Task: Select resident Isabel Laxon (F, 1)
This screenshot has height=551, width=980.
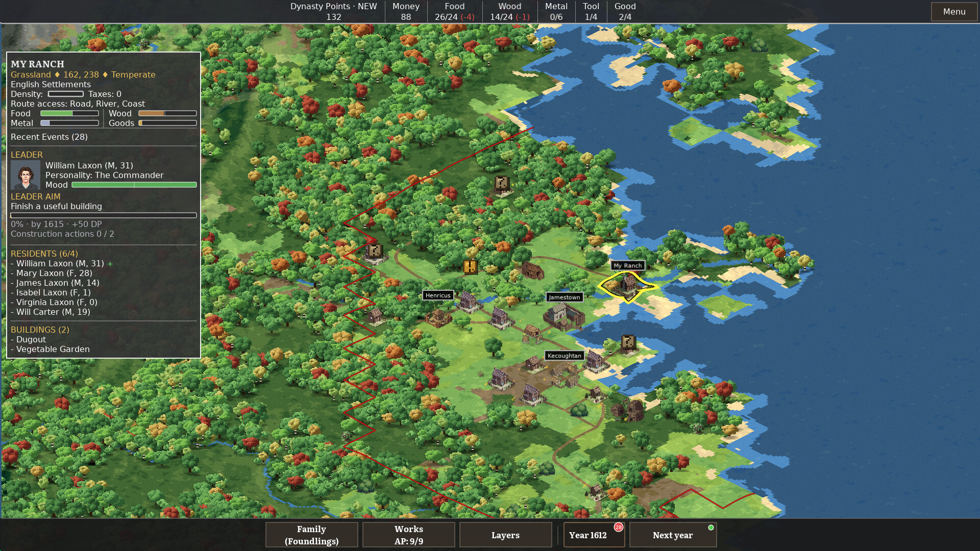Action: point(51,292)
